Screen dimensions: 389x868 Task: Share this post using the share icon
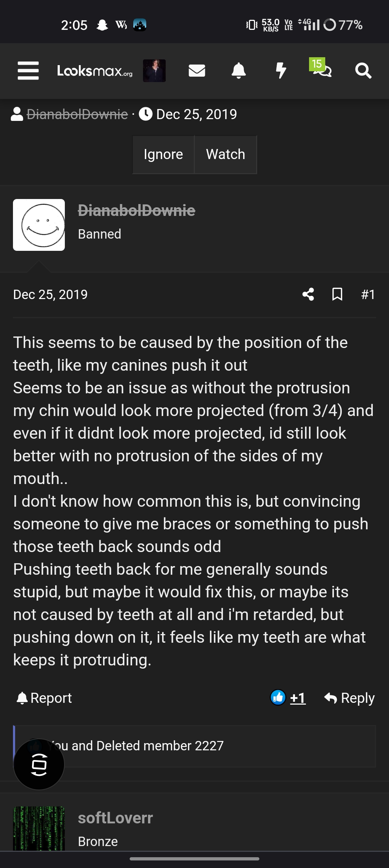pos(308,294)
